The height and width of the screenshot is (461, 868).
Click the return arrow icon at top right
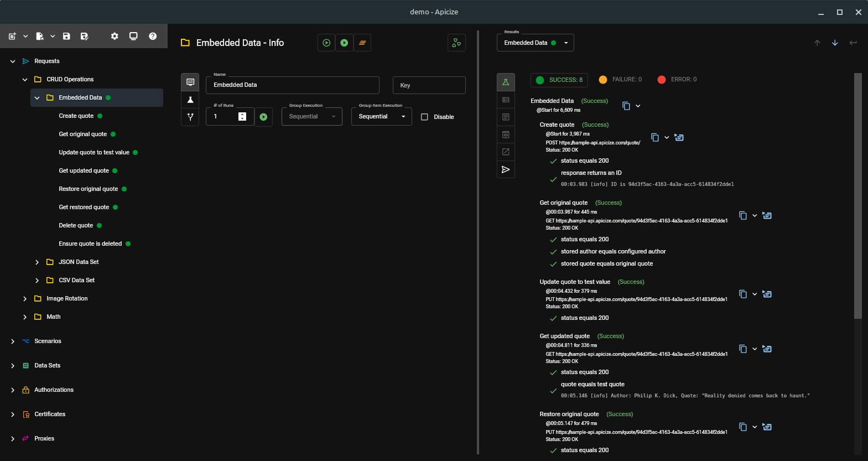click(853, 43)
